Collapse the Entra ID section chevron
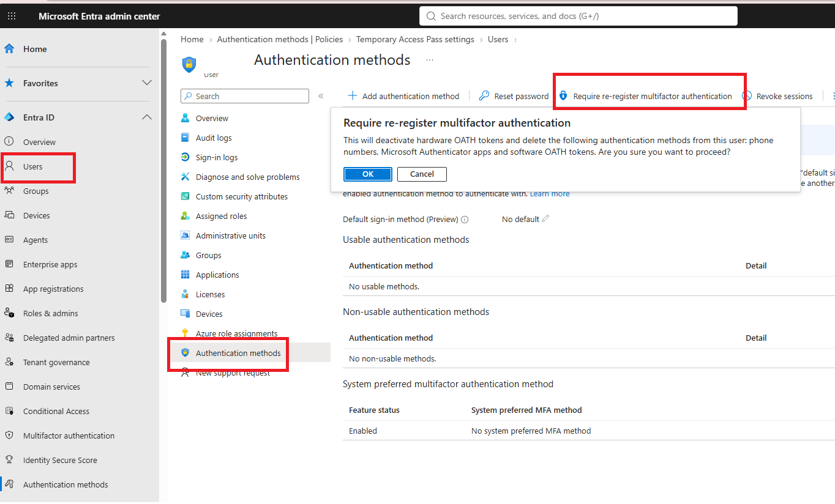 click(x=147, y=117)
